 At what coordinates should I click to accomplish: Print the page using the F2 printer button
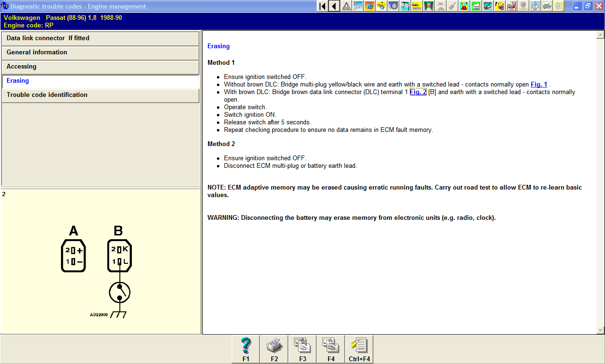coord(274,349)
